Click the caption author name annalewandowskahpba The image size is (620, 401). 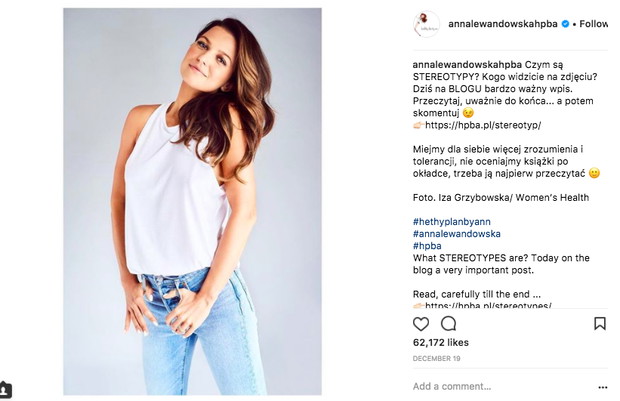pos(467,64)
